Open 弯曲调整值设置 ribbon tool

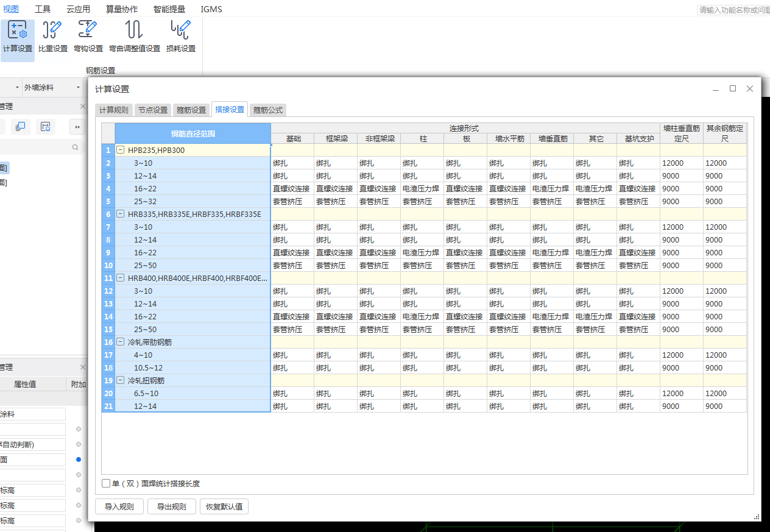pyautogui.click(x=135, y=38)
